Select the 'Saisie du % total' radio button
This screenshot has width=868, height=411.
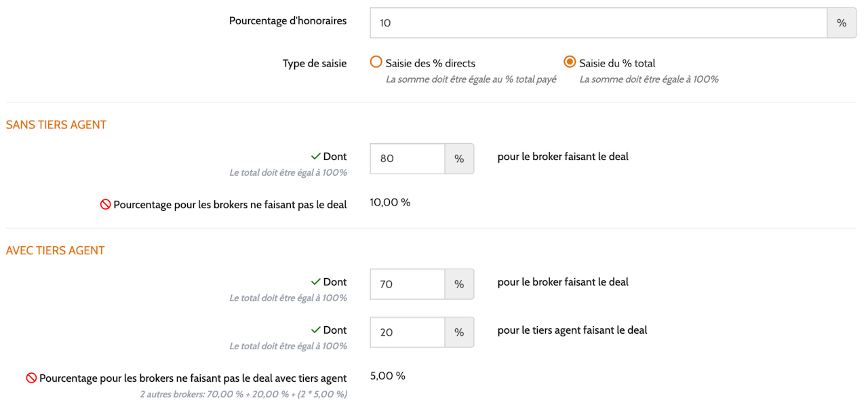[570, 62]
